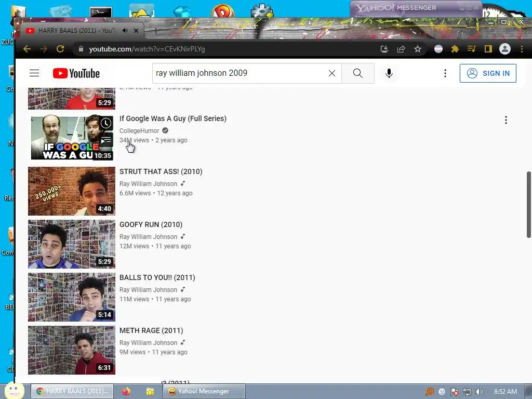532x399 pixels.
Task: Switch to Yahoo! Messenger taskbar button
Action: coord(204,391)
